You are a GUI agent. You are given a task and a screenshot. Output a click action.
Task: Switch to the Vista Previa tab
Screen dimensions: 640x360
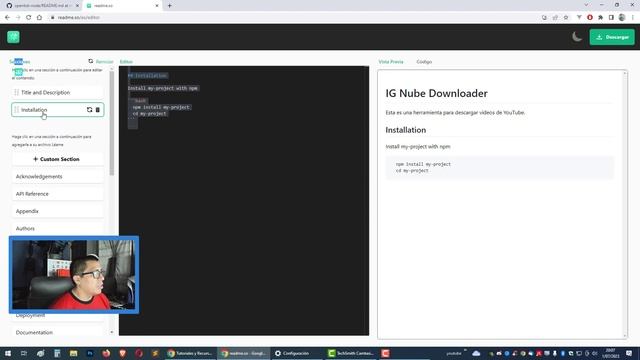coord(391,62)
